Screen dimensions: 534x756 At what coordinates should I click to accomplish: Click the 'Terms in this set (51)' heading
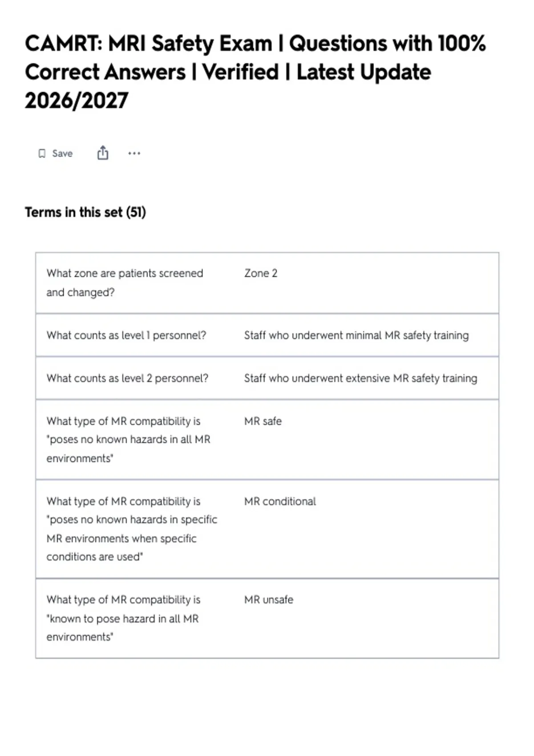(x=85, y=212)
